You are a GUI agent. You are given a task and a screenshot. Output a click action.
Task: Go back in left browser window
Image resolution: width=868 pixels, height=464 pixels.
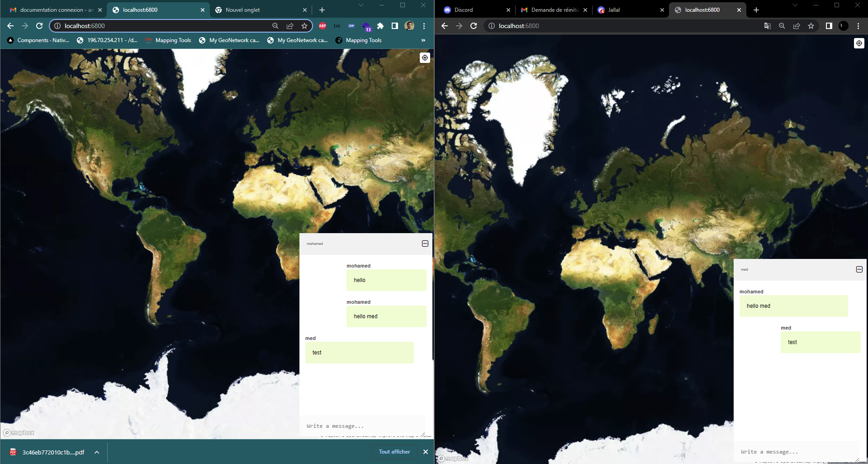tap(10, 26)
